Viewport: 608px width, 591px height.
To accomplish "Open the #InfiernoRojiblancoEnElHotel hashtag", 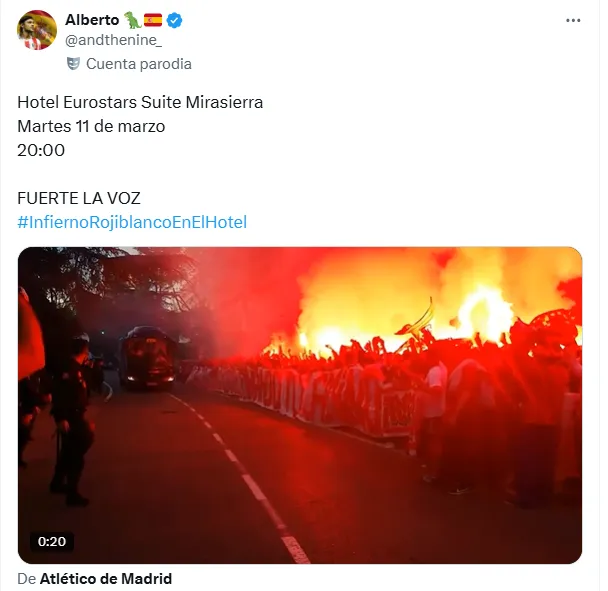I will (x=132, y=221).
